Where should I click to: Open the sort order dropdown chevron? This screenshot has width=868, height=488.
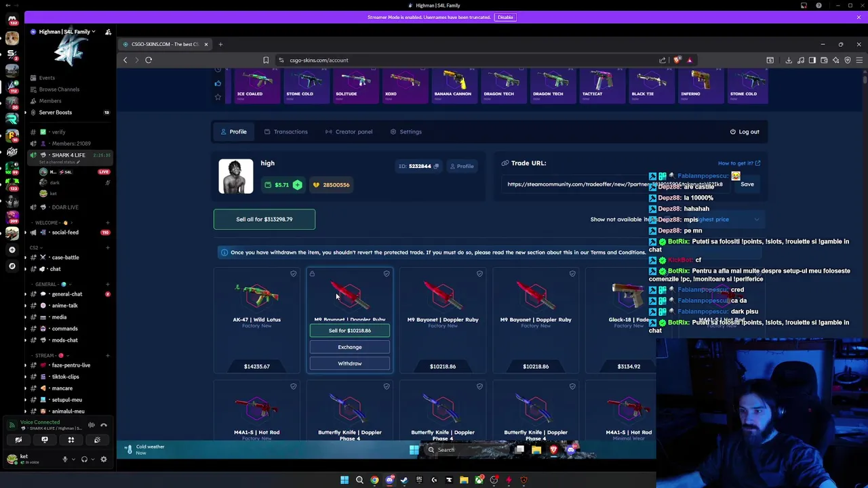[x=756, y=220]
